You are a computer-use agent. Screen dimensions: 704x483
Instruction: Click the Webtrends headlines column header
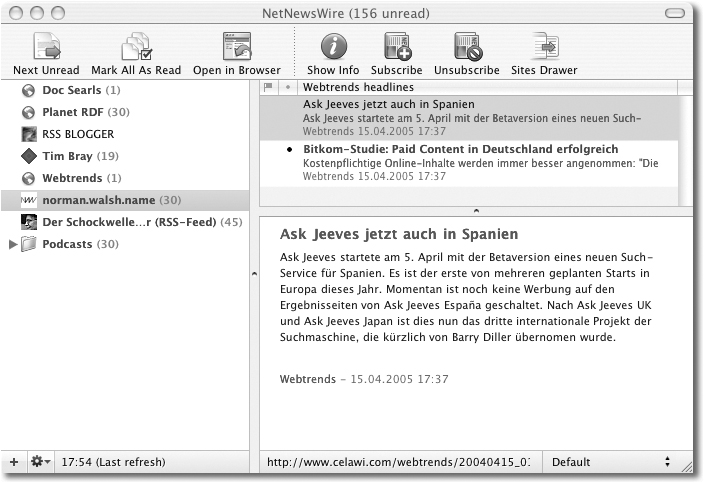tap(487, 87)
